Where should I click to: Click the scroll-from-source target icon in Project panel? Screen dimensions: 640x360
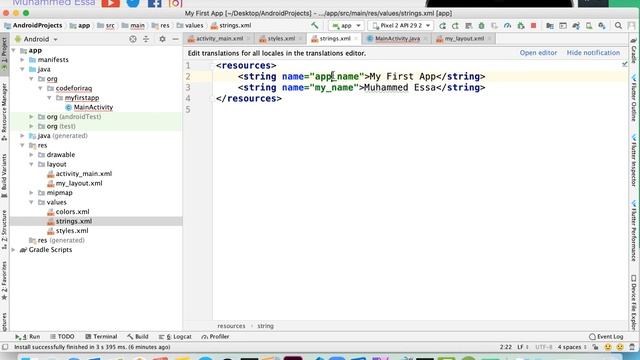click(x=133, y=39)
